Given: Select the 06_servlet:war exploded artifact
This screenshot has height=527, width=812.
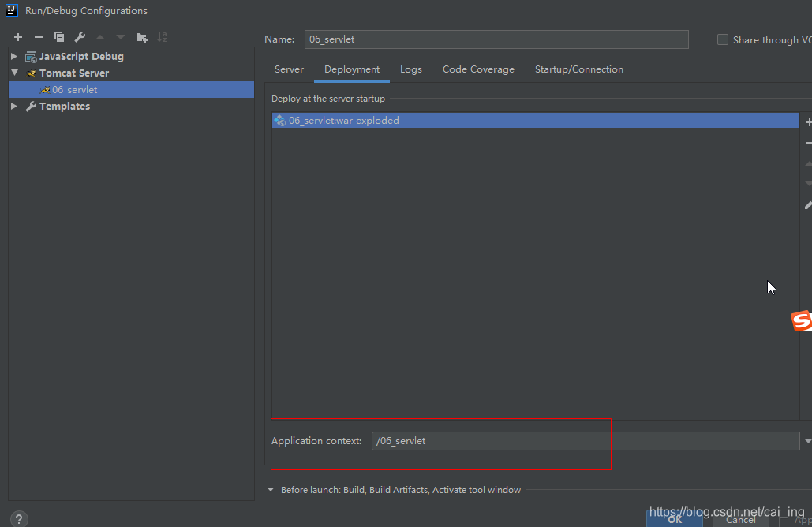Looking at the screenshot, I should [536, 121].
